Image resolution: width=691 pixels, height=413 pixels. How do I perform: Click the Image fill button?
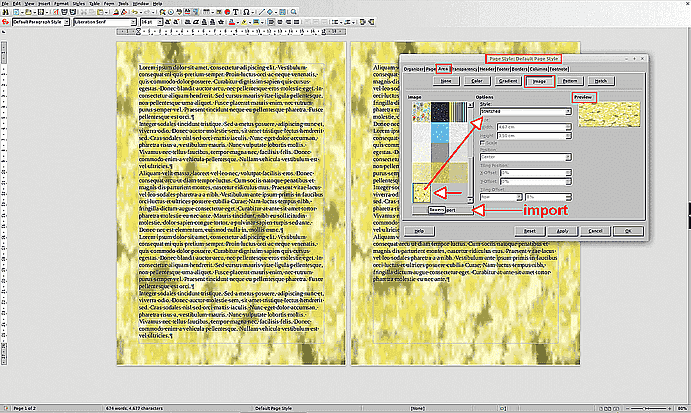[539, 81]
